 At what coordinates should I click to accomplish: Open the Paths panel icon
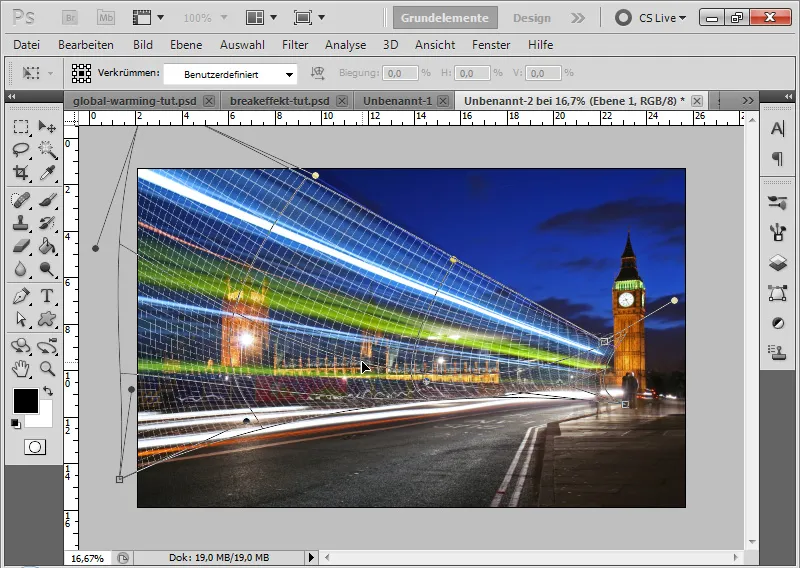pyautogui.click(x=778, y=293)
